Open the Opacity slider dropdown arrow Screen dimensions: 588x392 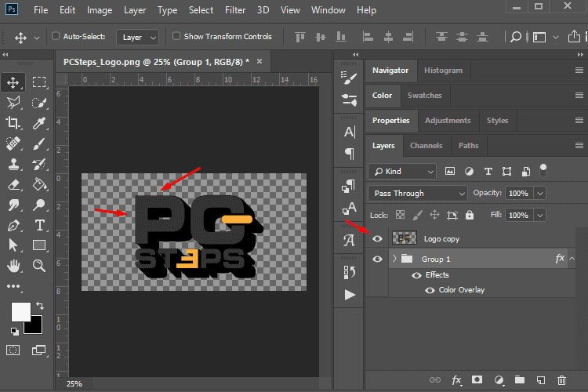click(540, 193)
